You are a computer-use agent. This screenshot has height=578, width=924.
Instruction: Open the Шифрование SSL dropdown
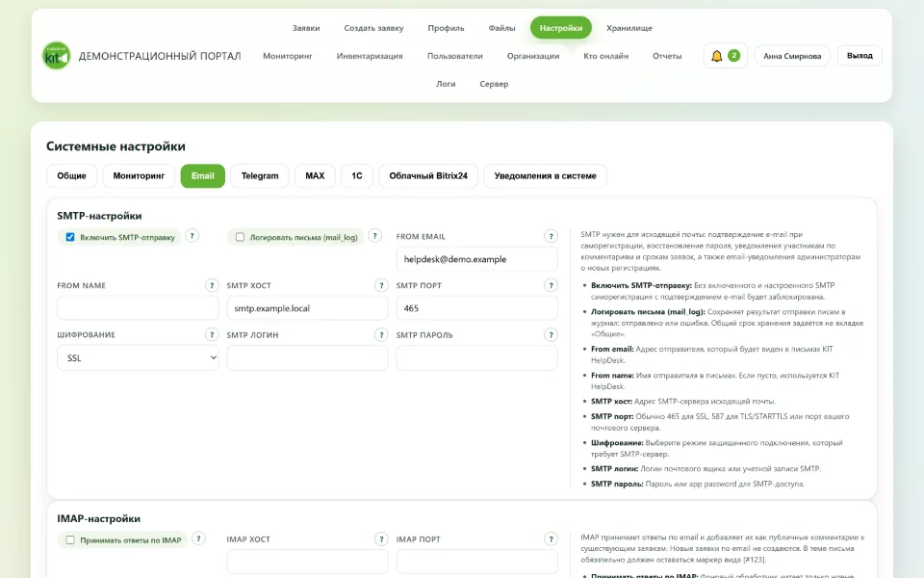[x=138, y=358]
